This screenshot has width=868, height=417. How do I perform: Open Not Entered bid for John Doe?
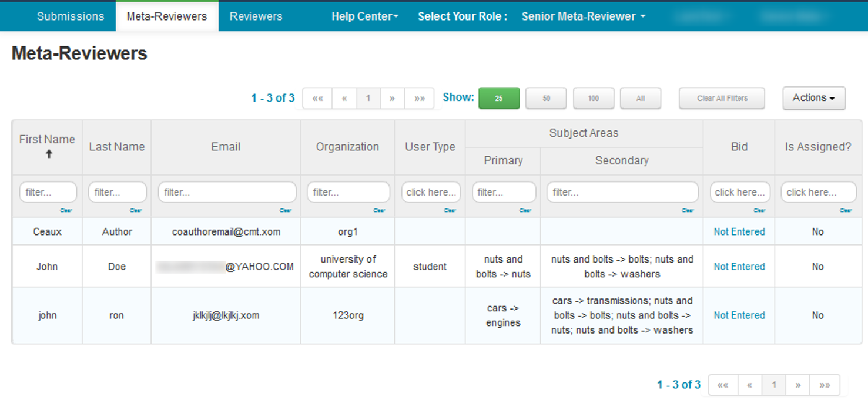(x=739, y=266)
